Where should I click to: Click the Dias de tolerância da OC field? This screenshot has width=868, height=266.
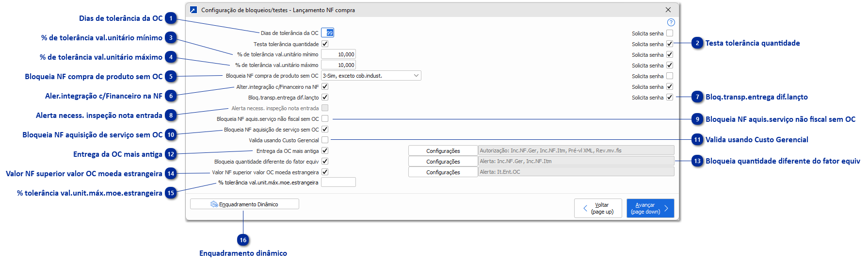pos(327,33)
